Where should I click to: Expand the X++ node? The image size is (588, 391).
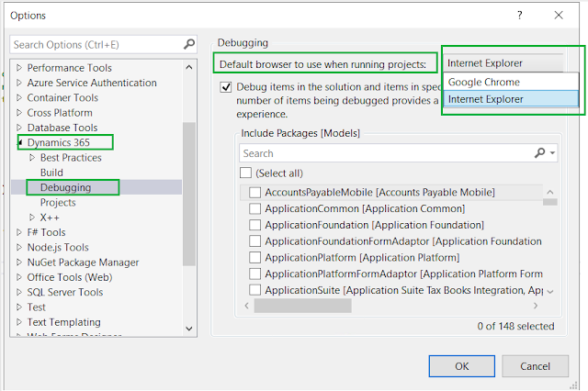[x=32, y=218]
